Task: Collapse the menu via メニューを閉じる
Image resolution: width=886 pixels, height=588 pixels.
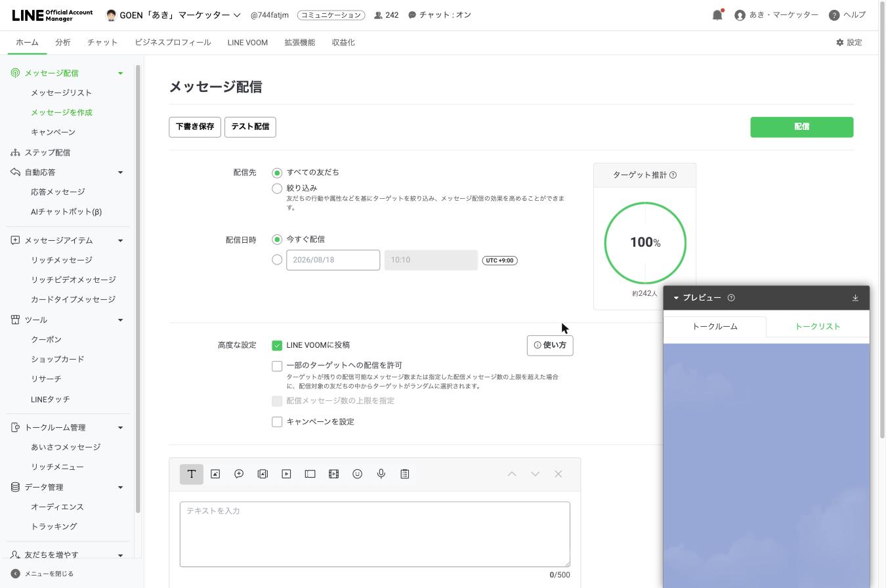Action: tap(43, 574)
